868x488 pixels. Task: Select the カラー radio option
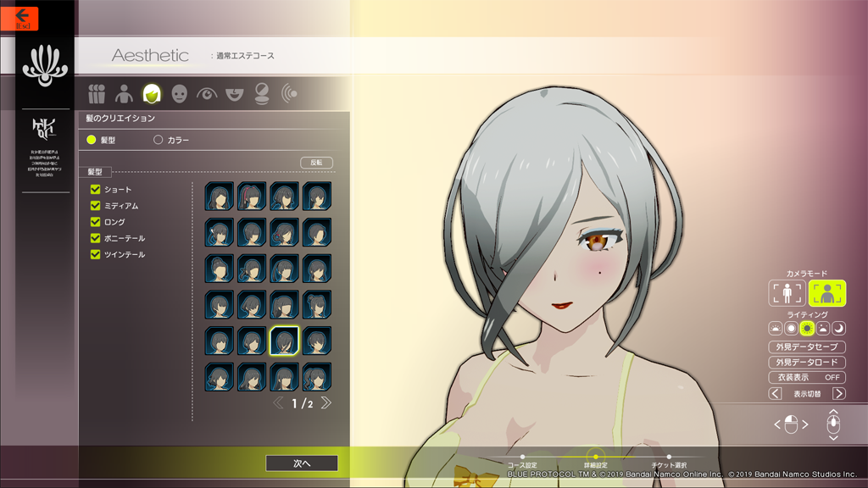158,140
